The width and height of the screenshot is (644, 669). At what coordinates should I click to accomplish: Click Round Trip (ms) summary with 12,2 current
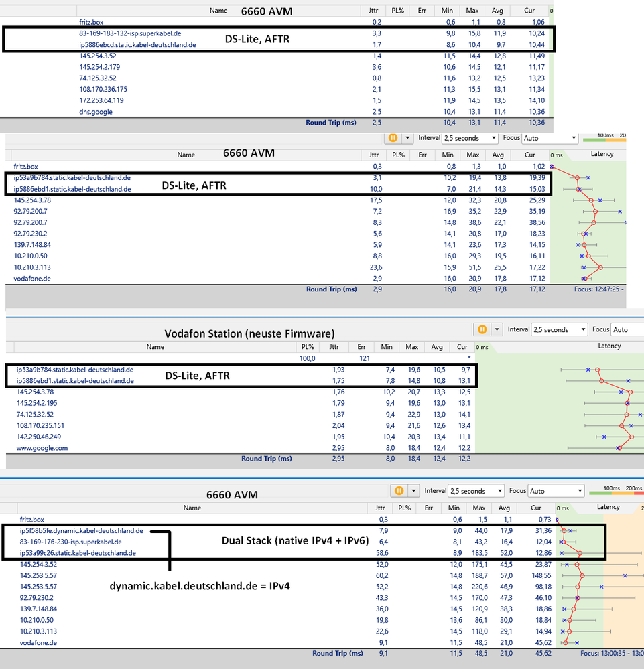267,459
